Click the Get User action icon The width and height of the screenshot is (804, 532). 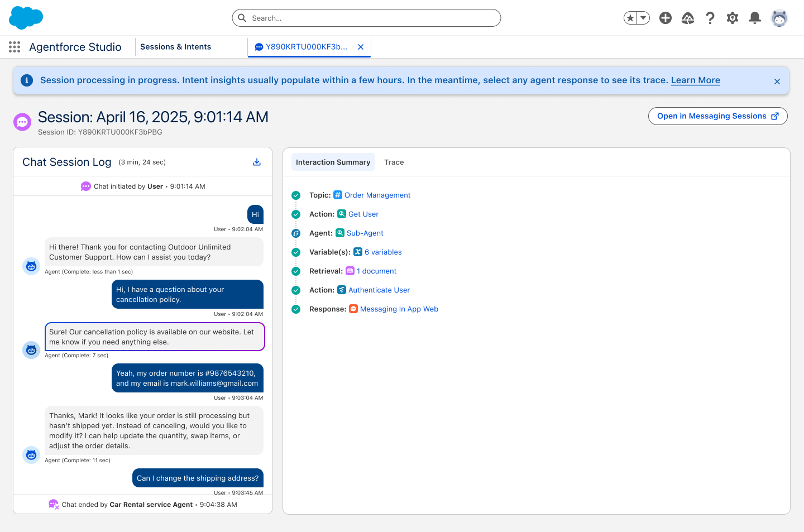click(342, 214)
